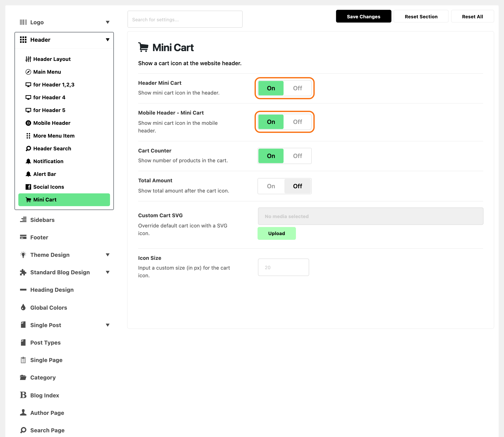This screenshot has height=437, width=504.
Task: Click the No media selected field
Action: coord(371,216)
